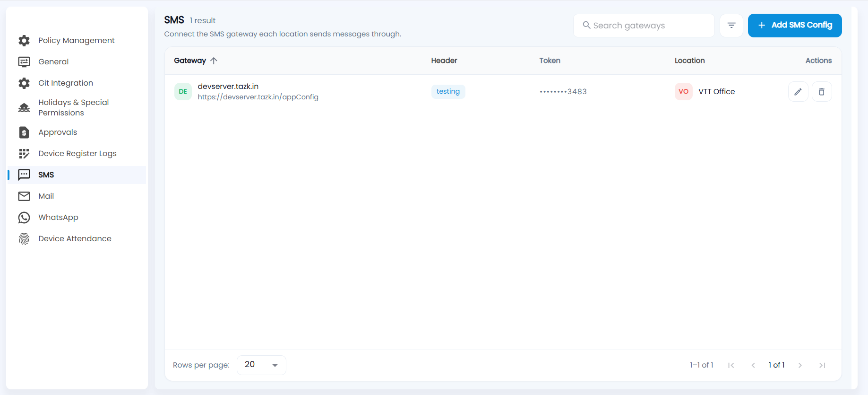This screenshot has height=395, width=868.
Task: Click the Device Attendance fingerprint icon
Action: (x=24, y=239)
